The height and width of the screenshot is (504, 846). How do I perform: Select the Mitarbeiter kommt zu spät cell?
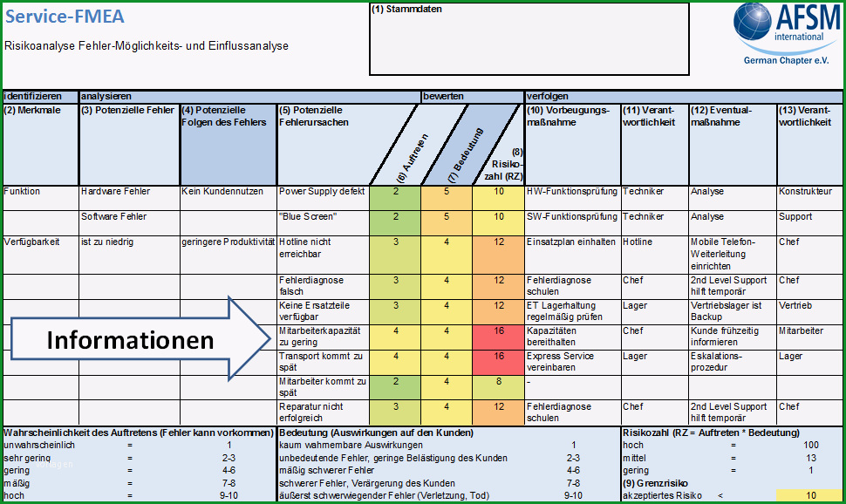(324, 387)
